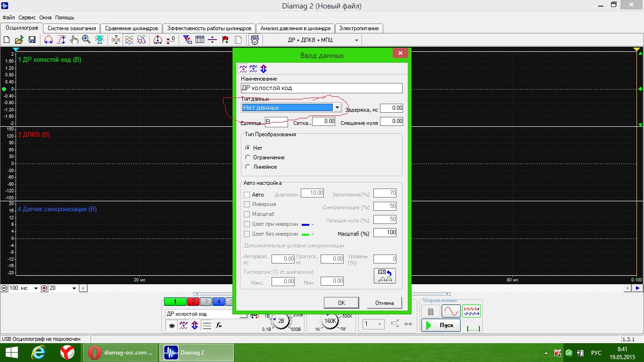644x362 pixels.
Task: Click the blue inversion color swatch
Action: (305, 224)
